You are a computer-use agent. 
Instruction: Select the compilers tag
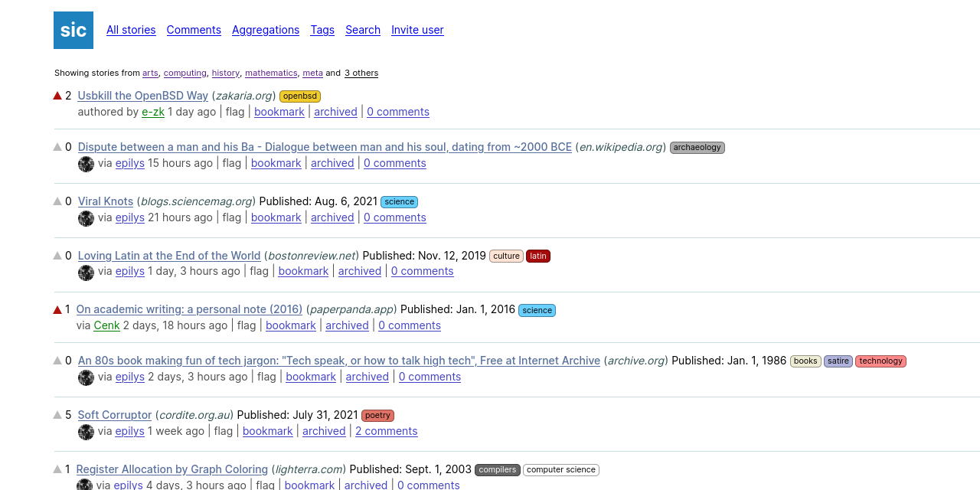coord(498,470)
